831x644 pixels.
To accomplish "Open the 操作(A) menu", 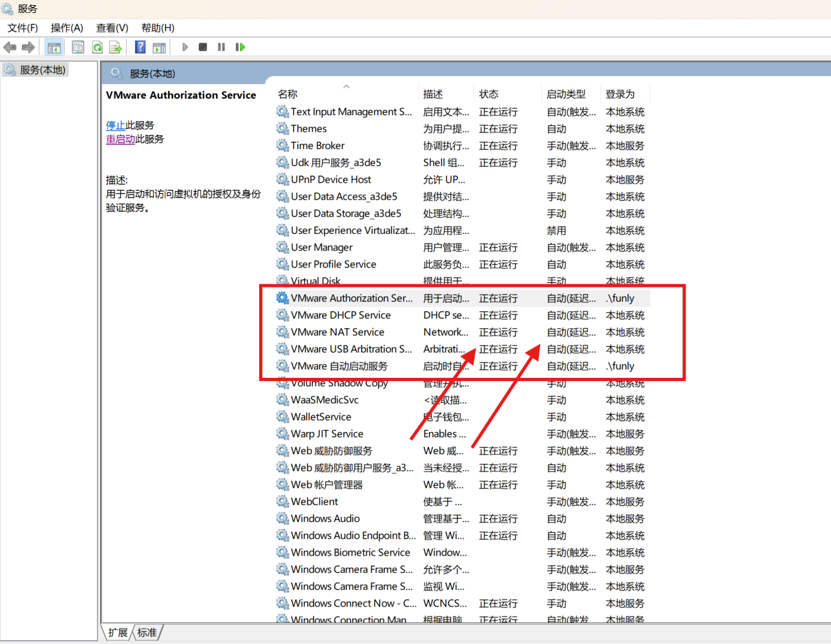I will click(67, 28).
